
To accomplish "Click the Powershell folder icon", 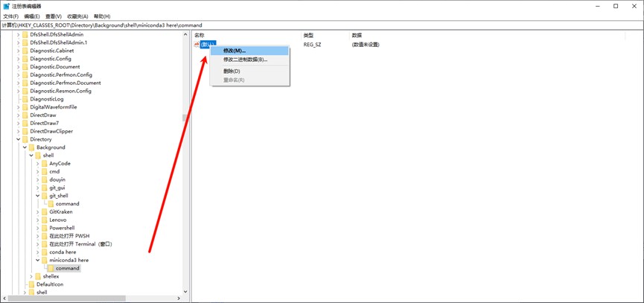I will click(45, 228).
